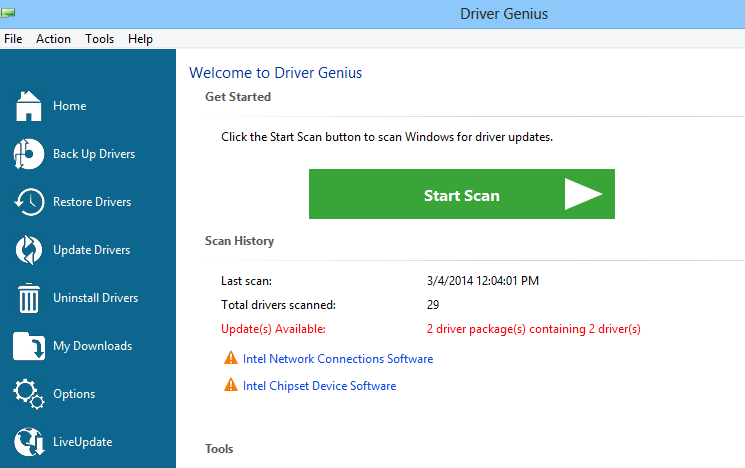Open the Tools menu

tap(99, 39)
